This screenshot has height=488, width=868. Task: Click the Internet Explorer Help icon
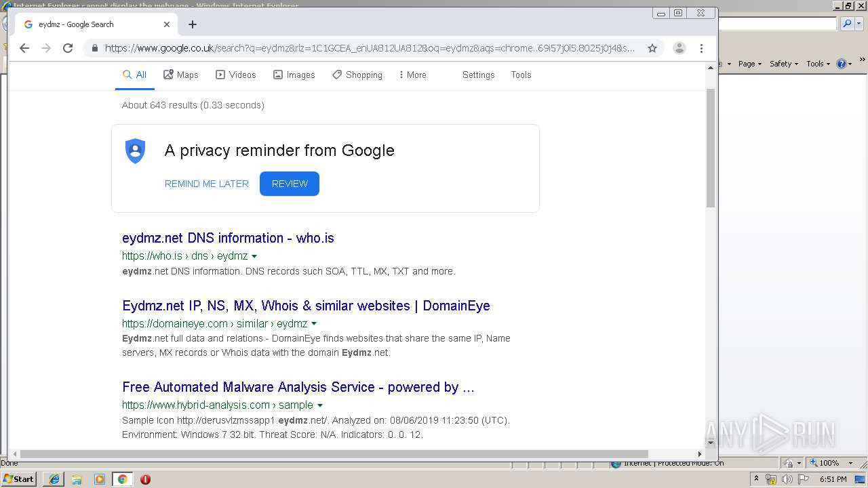point(842,64)
